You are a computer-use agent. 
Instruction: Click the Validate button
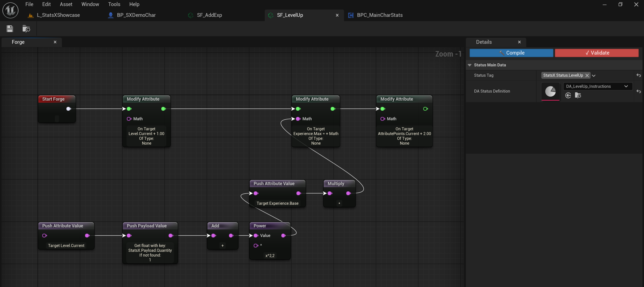point(597,53)
